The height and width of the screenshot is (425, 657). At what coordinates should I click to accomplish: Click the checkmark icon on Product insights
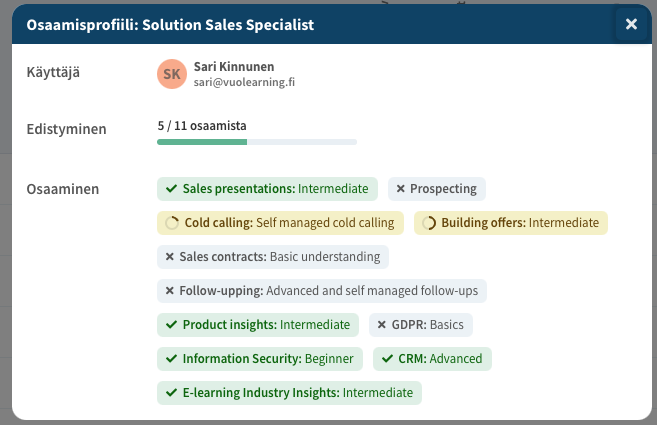pyautogui.click(x=172, y=325)
